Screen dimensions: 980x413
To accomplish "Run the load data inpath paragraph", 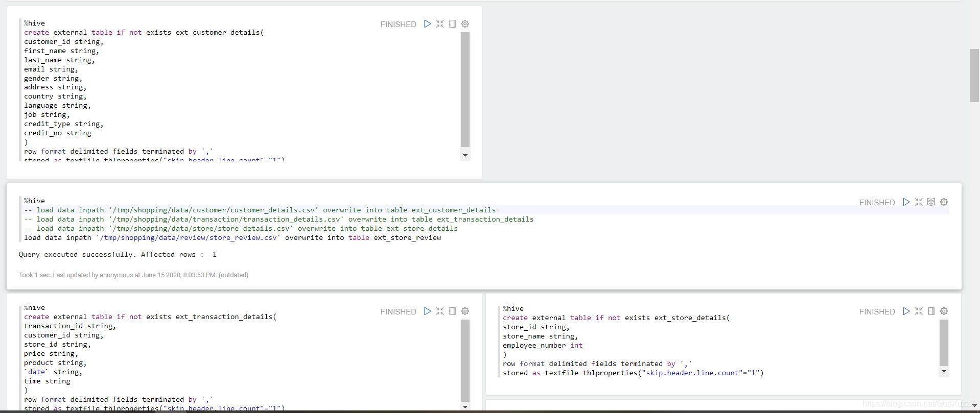I will point(906,202).
